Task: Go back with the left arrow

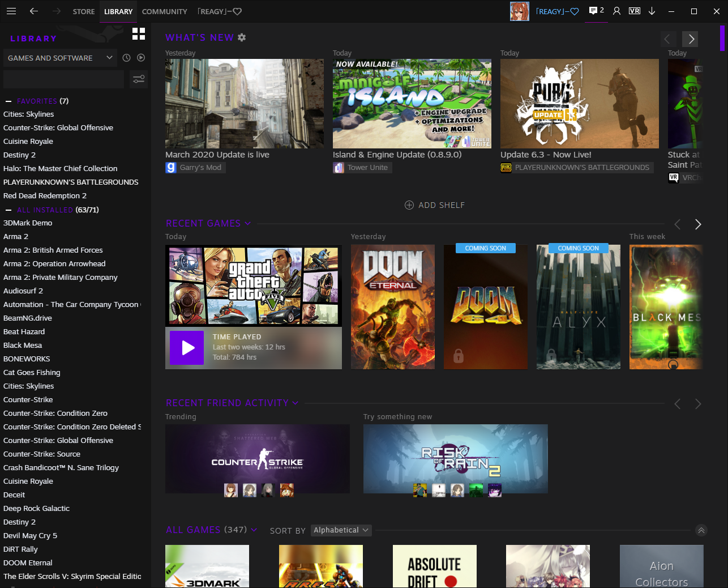Action: pos(34,11)
